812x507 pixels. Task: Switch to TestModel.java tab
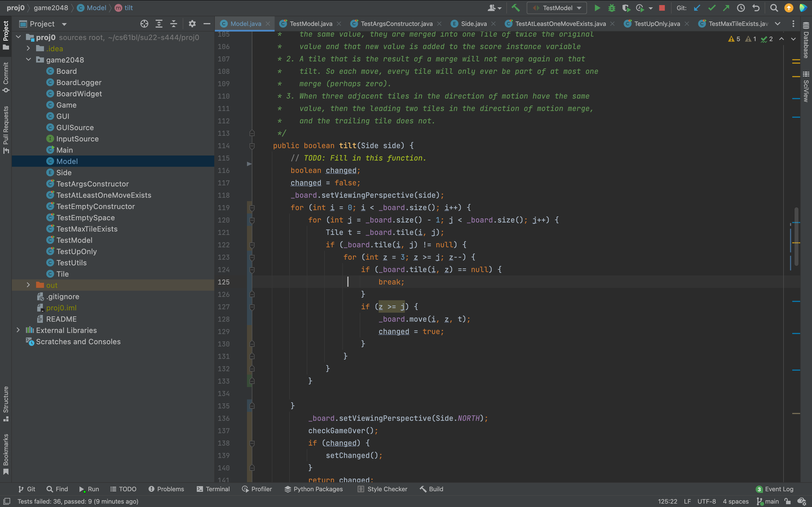tap(310, 24)
